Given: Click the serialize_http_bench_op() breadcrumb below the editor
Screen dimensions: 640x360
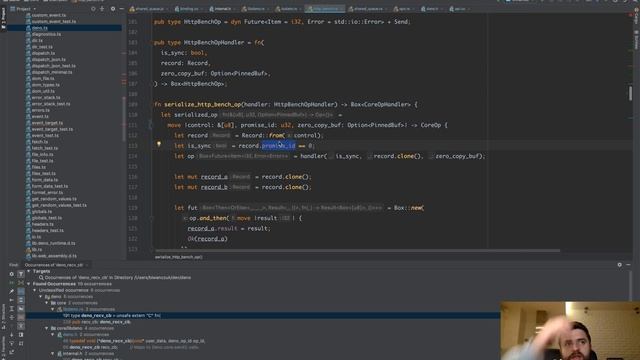Looking at the screenshot, I should click(x=178, y=257).
